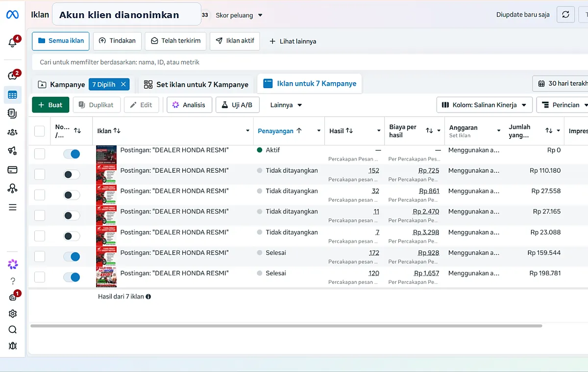
Task: Open the Iklan column options caret
Action: coord(247,131)
